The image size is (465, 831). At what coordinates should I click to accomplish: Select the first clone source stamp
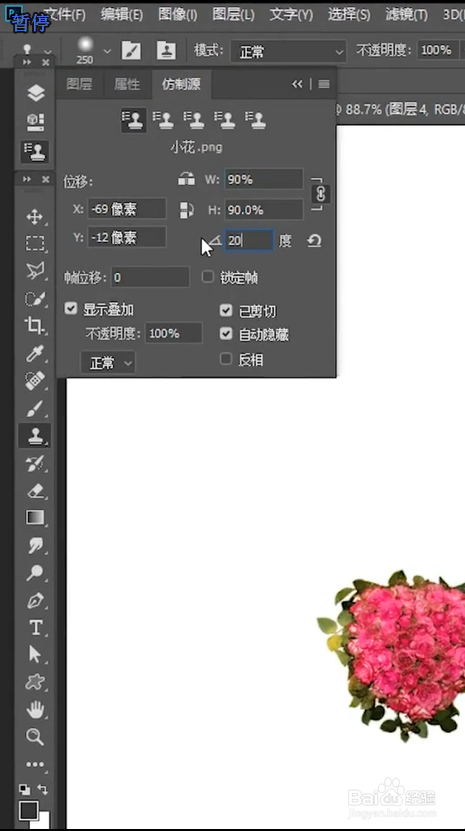point(134,119)
